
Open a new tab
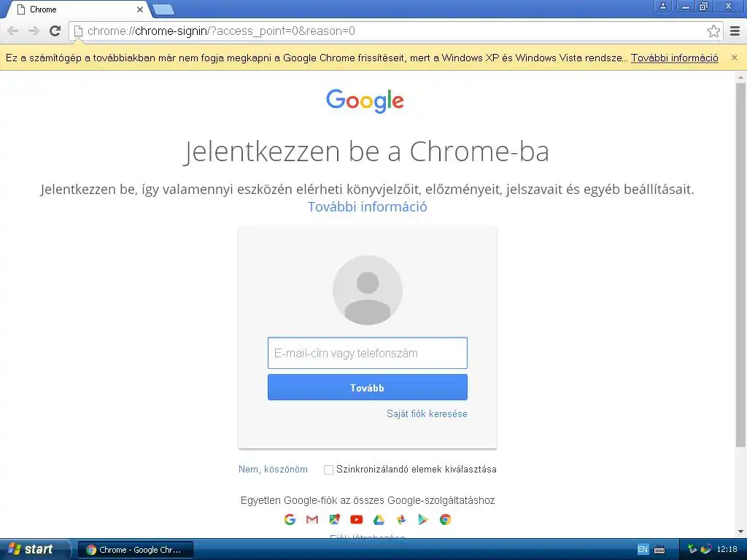164,9
